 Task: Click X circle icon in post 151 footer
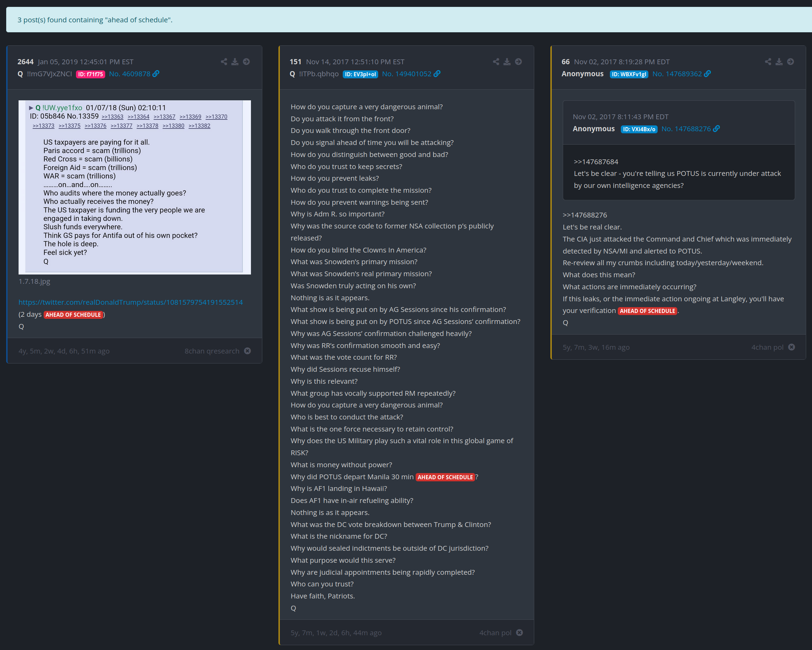(519, 633)
